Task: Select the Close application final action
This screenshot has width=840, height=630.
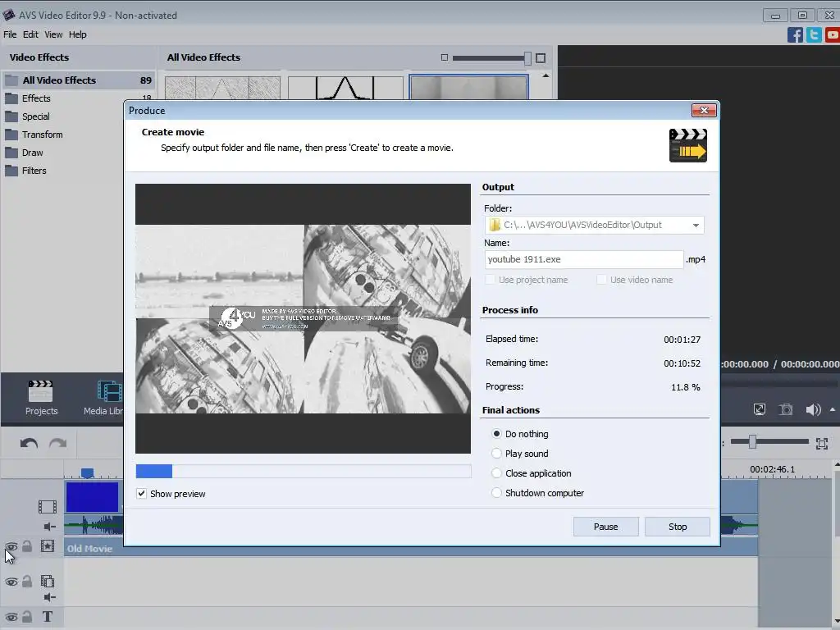Action: pos(496,473)
